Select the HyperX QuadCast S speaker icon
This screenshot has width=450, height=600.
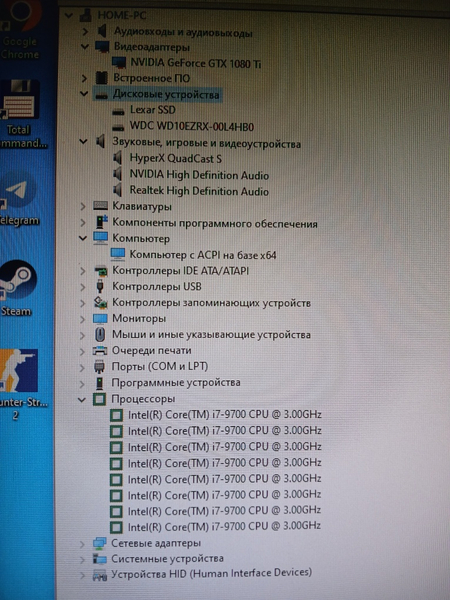pyautogui.click(x=118, y=158)
